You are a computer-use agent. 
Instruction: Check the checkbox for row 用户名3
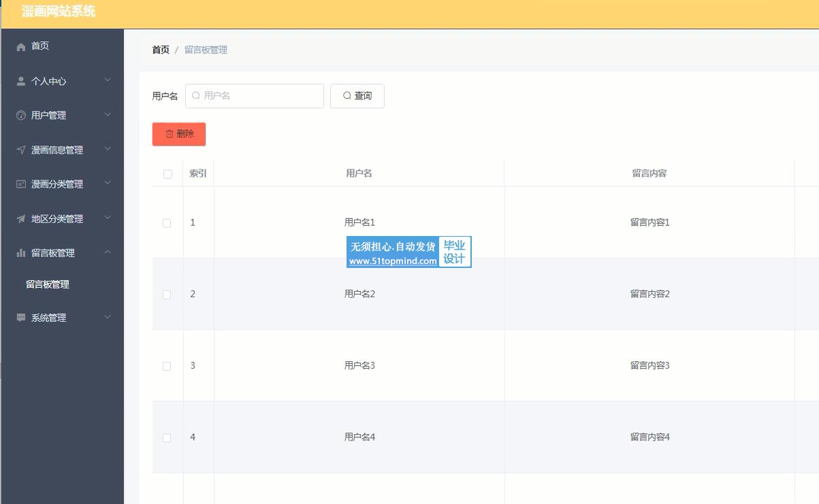click(x=167, y=366)
